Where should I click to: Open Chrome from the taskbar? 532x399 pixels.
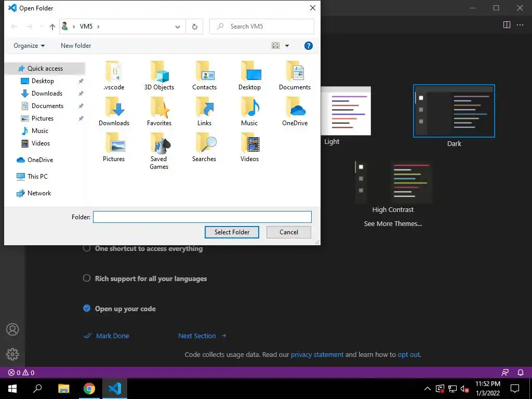coord(89,389)
